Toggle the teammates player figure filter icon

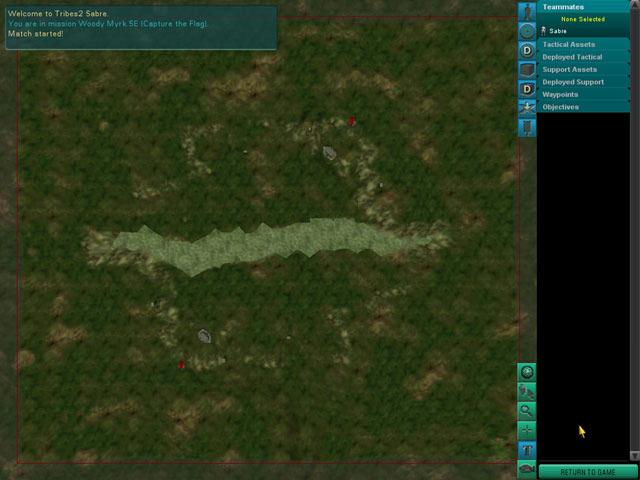tap(527, 11)
